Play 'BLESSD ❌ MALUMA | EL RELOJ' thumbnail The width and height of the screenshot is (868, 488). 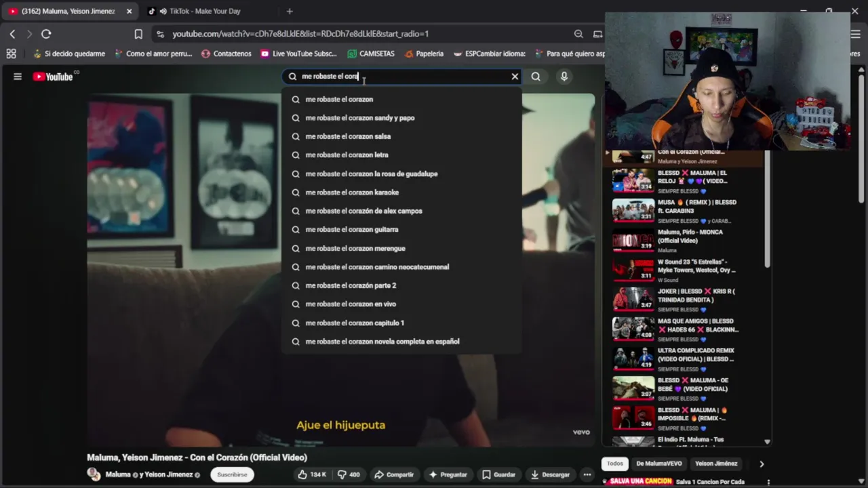click(633, 180)
